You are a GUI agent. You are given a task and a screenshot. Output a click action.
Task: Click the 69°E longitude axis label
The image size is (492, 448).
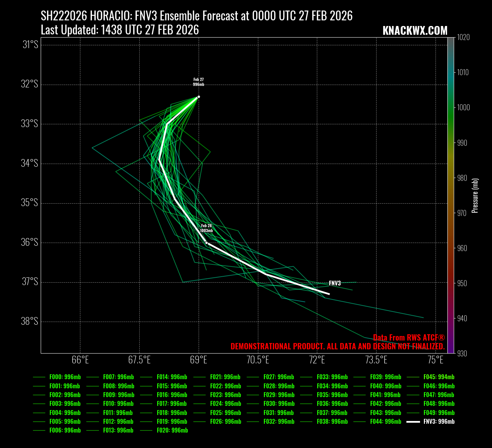coord(199,360)
